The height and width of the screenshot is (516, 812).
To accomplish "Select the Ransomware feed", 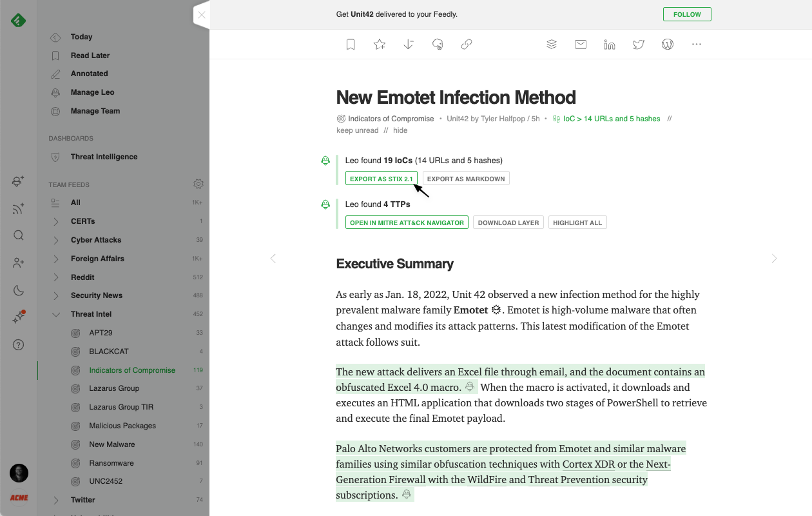I will tap(111, 462).
